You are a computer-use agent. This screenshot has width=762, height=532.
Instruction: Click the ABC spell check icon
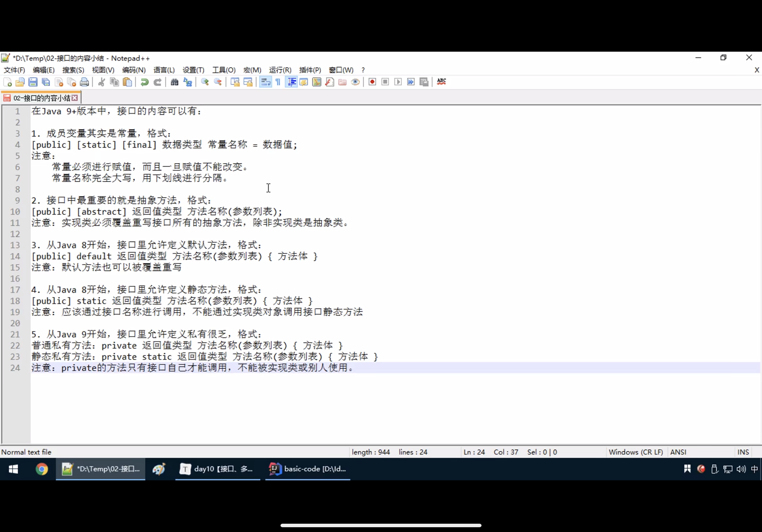tap(441, 82)
